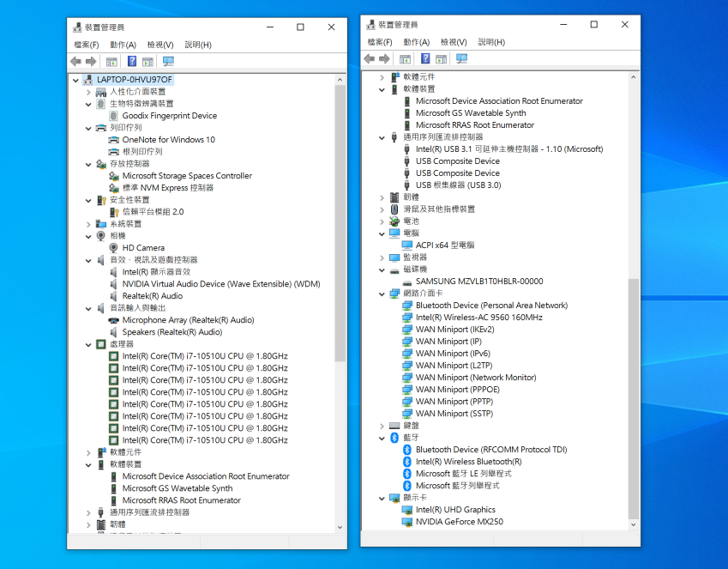Open the 動作(A) menu in the left window
The width and height of the screenshot is (728, 569).
point(123,45)
